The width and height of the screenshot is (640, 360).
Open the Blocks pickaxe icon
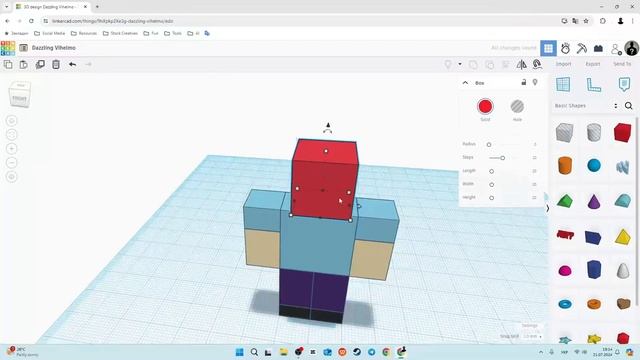(582, 48)
